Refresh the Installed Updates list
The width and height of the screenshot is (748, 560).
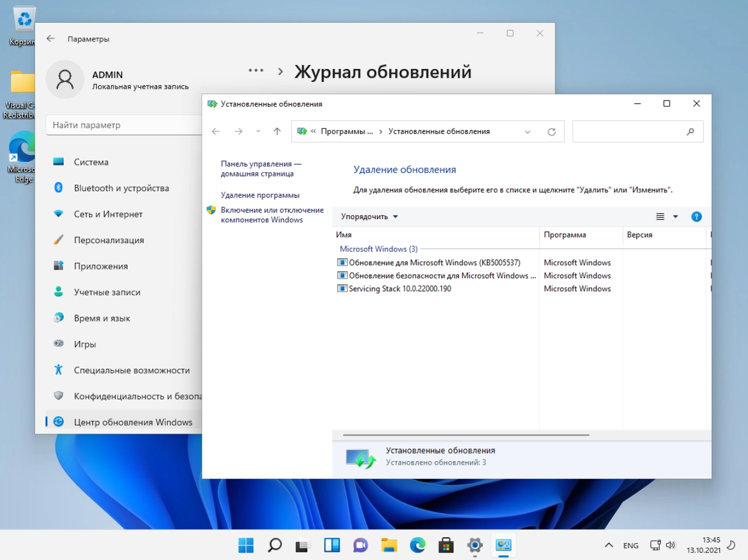click(551, 132)
